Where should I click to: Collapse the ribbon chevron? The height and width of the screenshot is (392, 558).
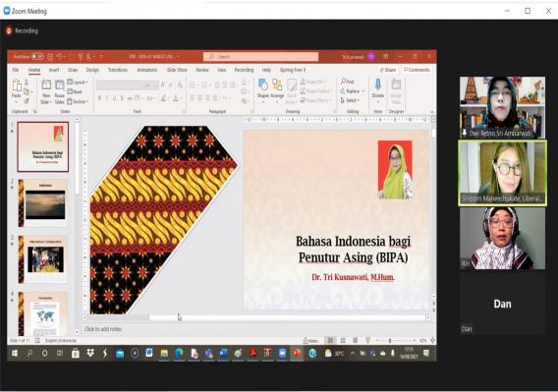coord(432,112)
